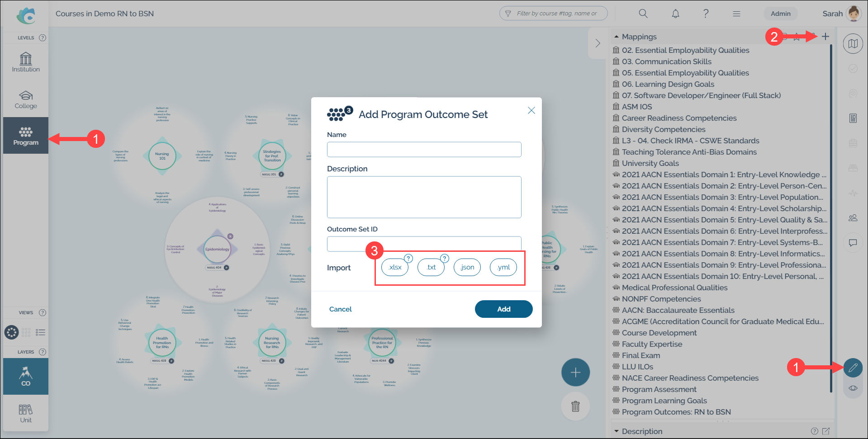This screenshot has width=868, height=439.
Task: Open the Unit layer in sidebar
Action: coord(26,413)
